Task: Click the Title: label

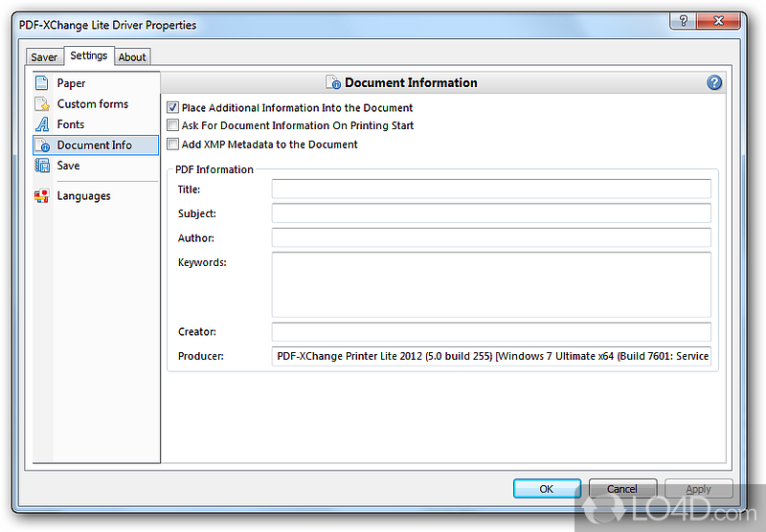Action: (x=189, y=189)
